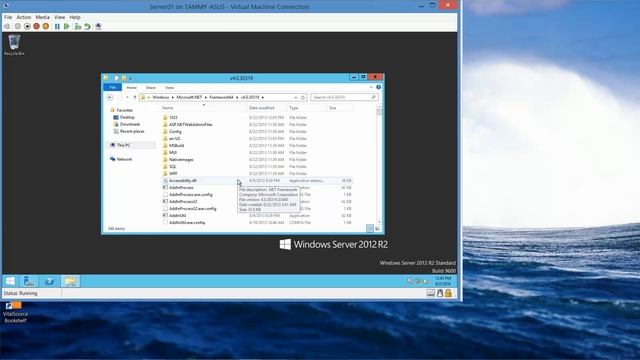Click the orange Save toolbar icon
Viewport: 640px width, 360px height.
pyautogui.click(x=46, y=27)
